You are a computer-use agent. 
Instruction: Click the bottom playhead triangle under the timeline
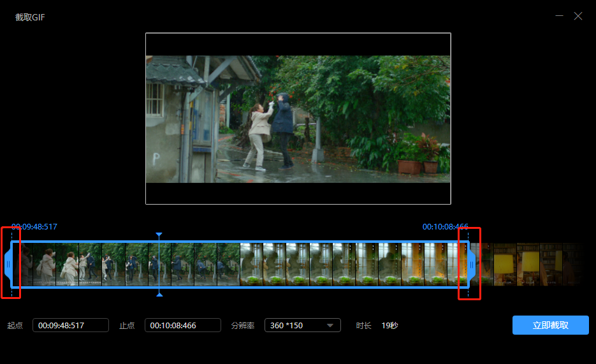click(x=159, y=295)
